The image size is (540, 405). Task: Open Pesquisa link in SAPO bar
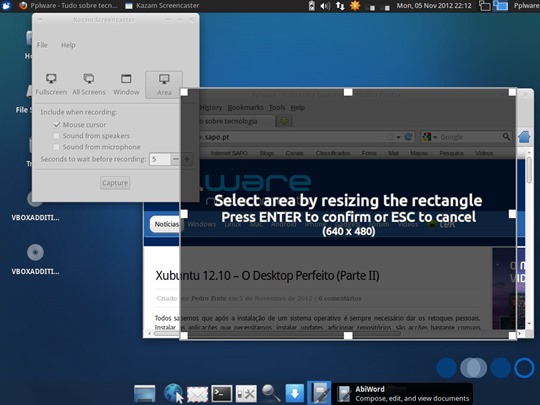click(x=451, y=153)
